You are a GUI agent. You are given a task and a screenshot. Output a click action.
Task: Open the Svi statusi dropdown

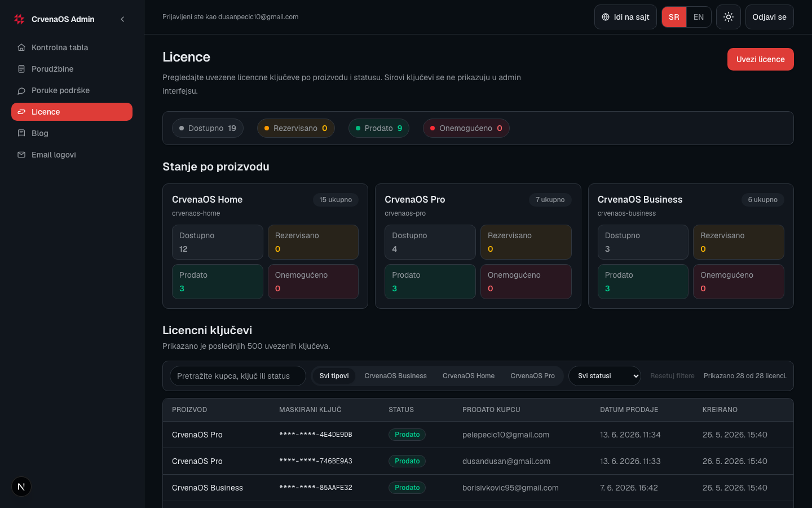[604, 376]
